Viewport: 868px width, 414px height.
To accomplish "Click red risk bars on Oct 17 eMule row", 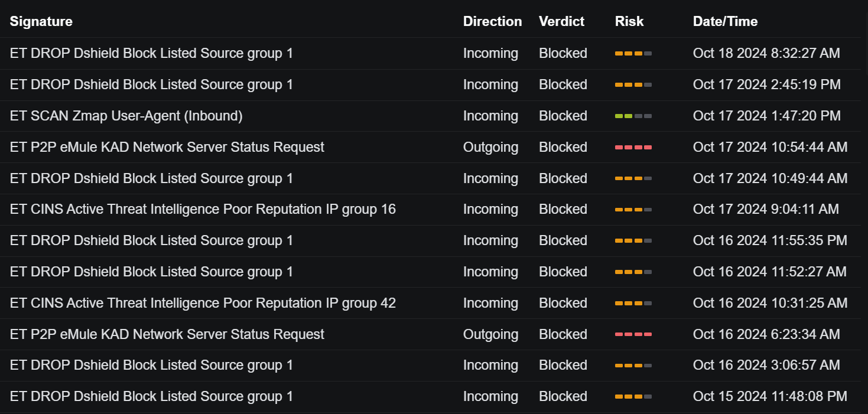I will tap(633, 148).
